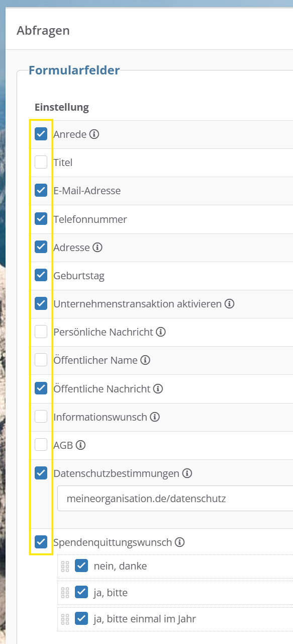Show info icon for Datenschutzbestimmungen
This screenshot has height=644, width=293.
click(x=187, y=473)
